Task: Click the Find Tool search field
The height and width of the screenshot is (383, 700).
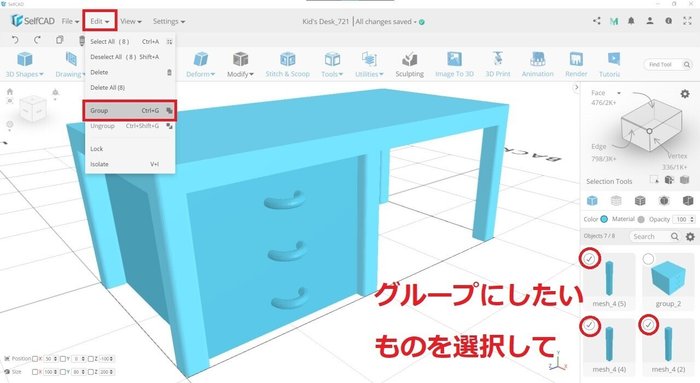Action: 668,65
